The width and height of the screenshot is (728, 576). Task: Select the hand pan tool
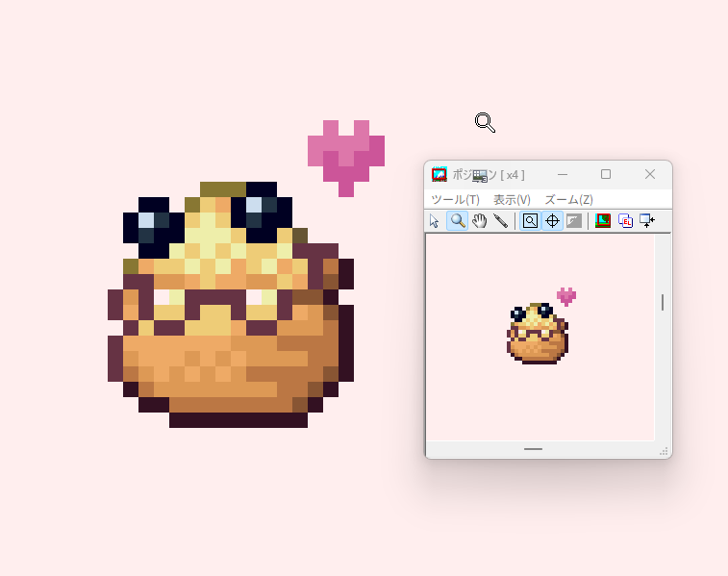click(x=480, y=221)
